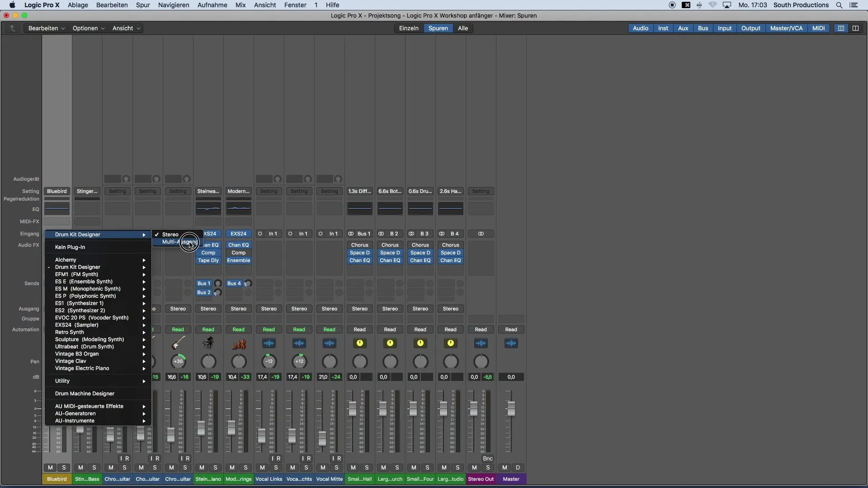
Task: Click the electric guitar track icon
Action: click(178, 343)
